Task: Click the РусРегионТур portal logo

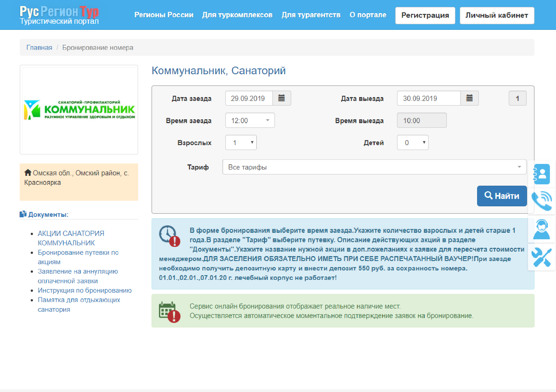Action: click(59, 15)
